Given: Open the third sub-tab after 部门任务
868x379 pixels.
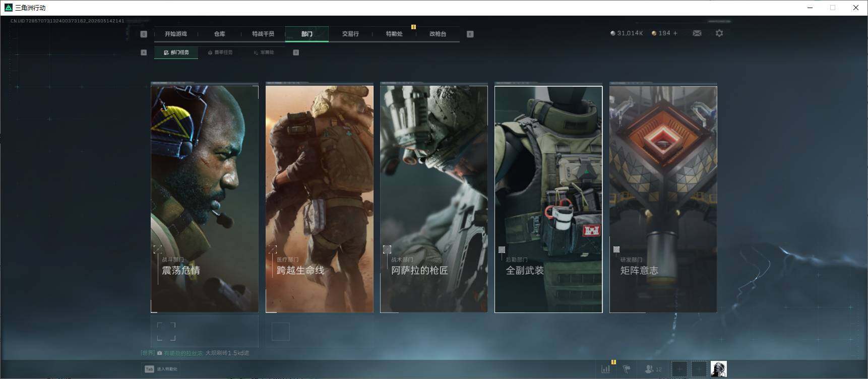Looking at the screenshot, I should point(264,52).
